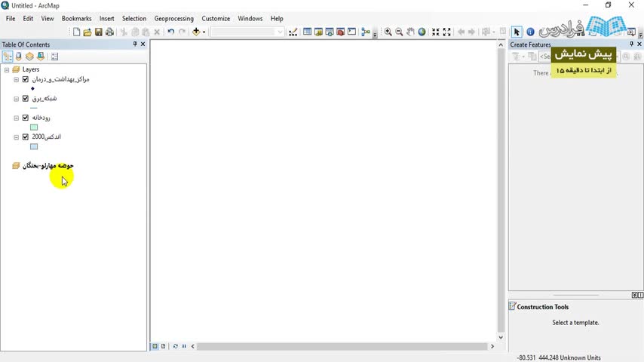This screenshot has width=644, height=362.
Task: Collapse the مراكز_بهداشت_و_درمان layer legend
Action: click(x=16, y=80)
